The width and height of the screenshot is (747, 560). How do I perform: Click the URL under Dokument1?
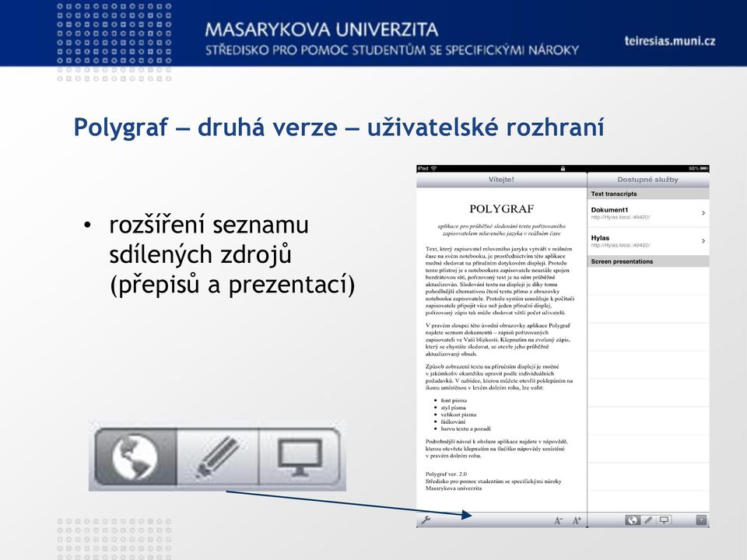pos(620,217)
